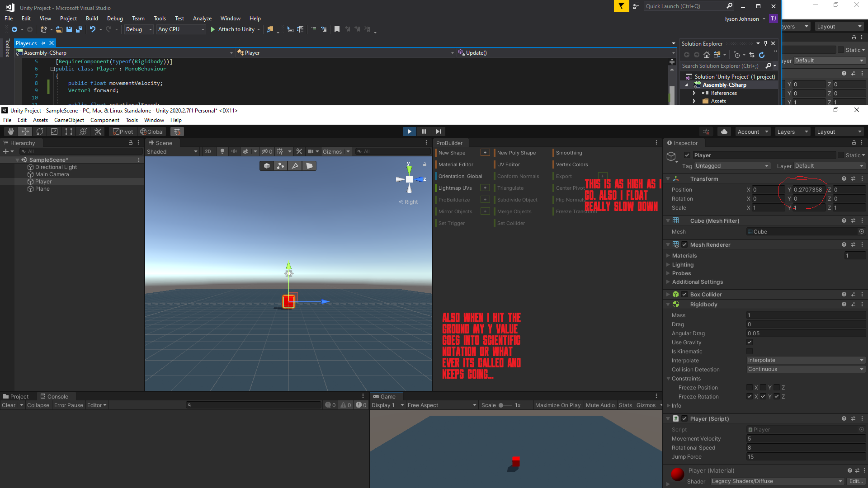Select the Transform tool in Unity toolbar
The width and height of the screenshot is (868, 488).
pos(83,131)
